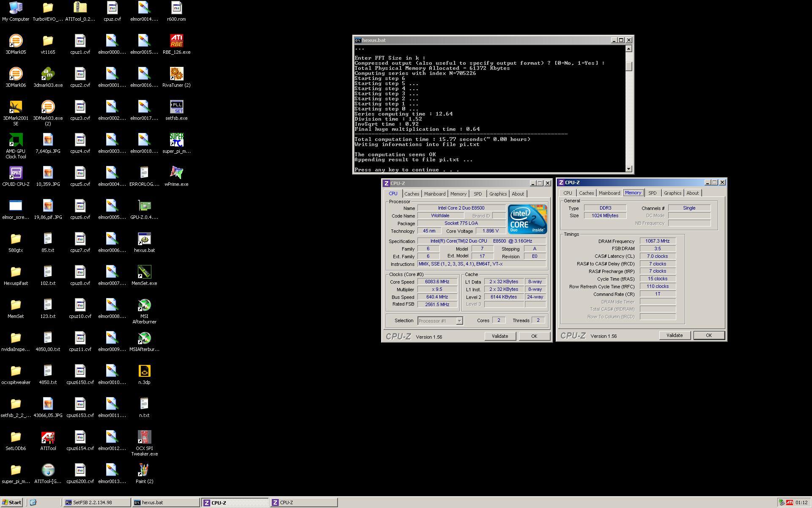Click the DRAM Frequency value field
Viewport: 812px width, 508px height.
(x=658, y=241)
